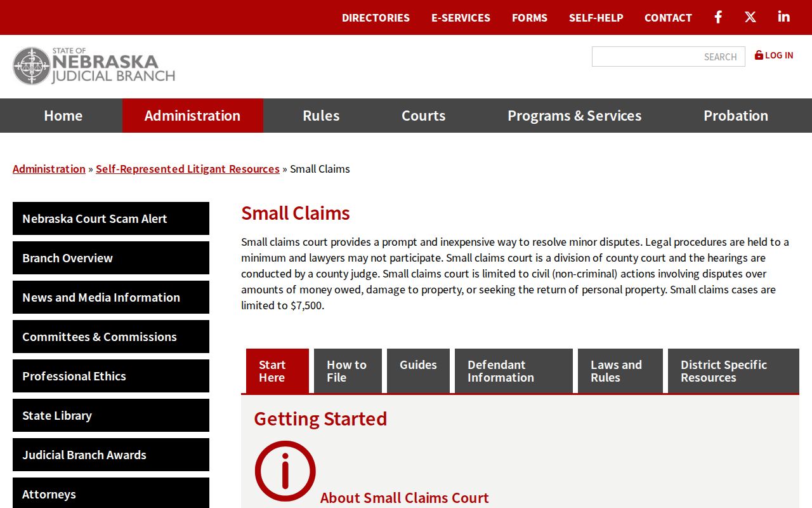Click the Small Claims page heading

pyautogui.click(x=296, y=213)
